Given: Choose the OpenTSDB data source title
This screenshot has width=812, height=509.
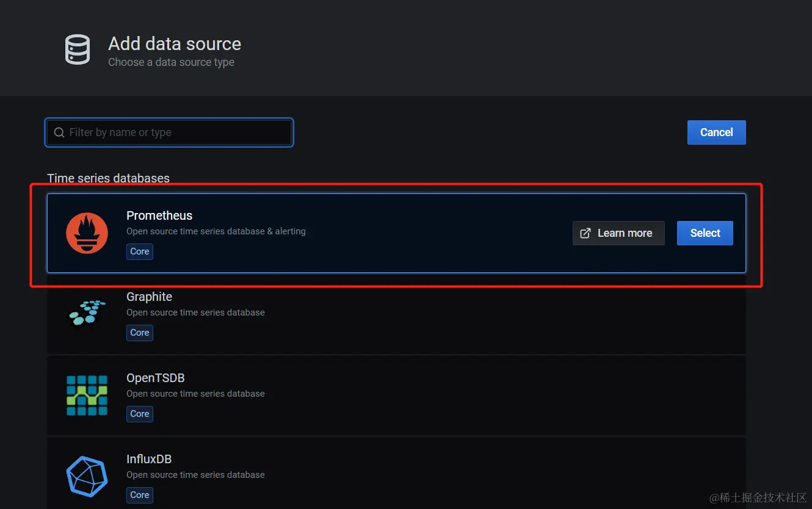Looking at the screenshot, I should click(155, 378).
